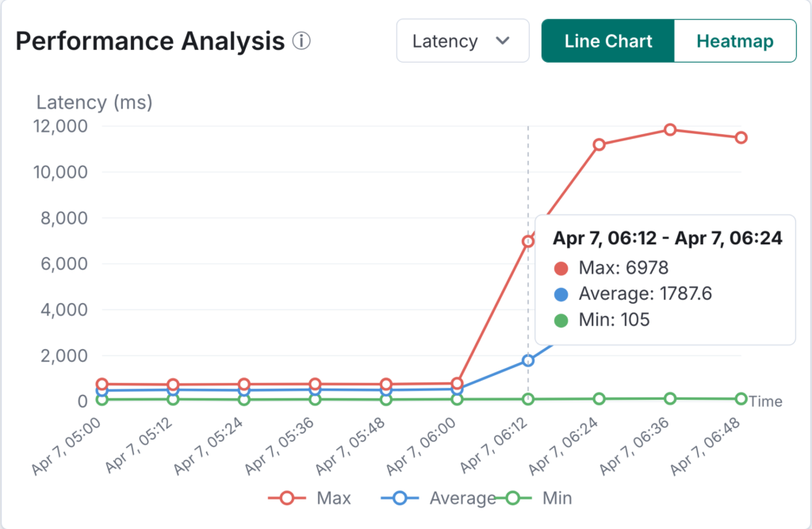812x529 pixels.
Task: Click the 'Max: 6978' tooltip value
Action: click(623, 268)
